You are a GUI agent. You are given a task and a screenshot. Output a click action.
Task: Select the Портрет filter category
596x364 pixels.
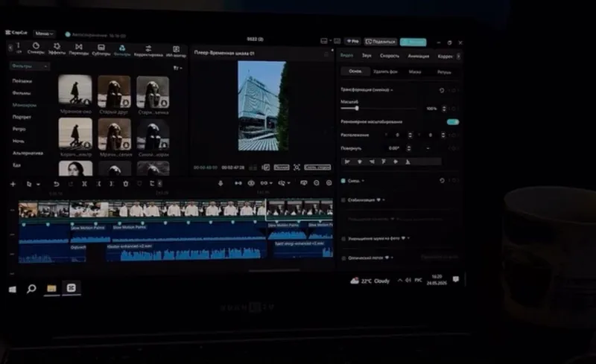pos(22,117)
